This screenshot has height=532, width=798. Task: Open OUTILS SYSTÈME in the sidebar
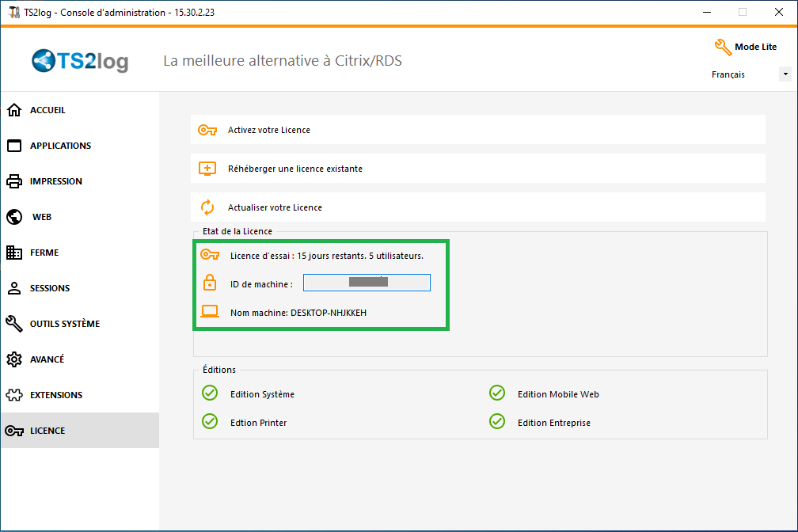(x=80, y=324)
